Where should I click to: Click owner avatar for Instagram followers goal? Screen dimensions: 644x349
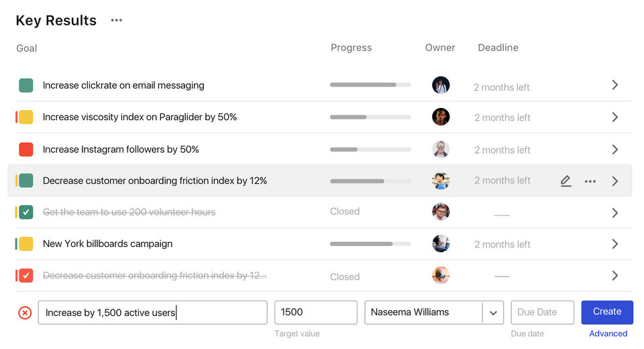tap(441, 149)
